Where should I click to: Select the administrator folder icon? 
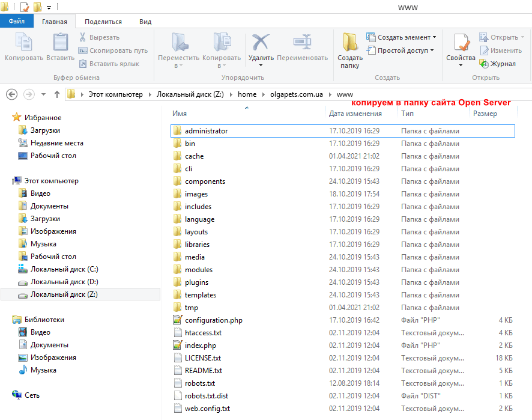178,131
